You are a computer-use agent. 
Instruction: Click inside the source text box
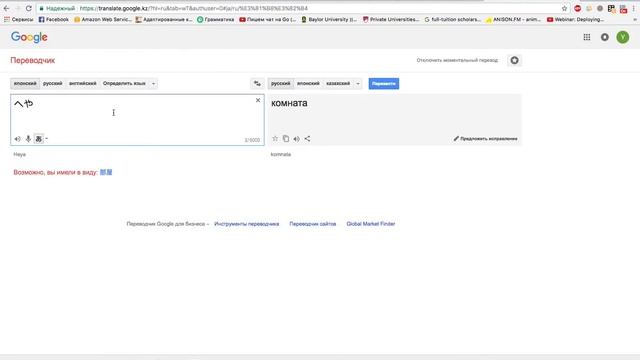point(137,120)
